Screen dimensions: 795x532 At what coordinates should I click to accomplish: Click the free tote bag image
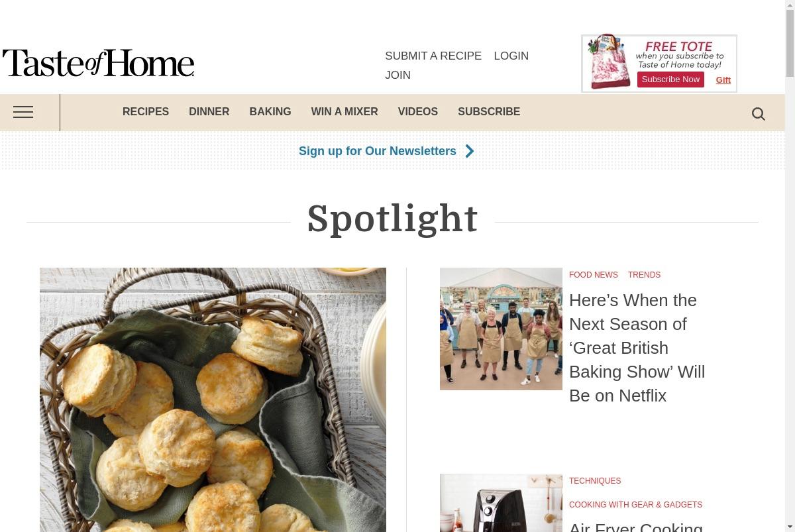click(x=608, y=62)
